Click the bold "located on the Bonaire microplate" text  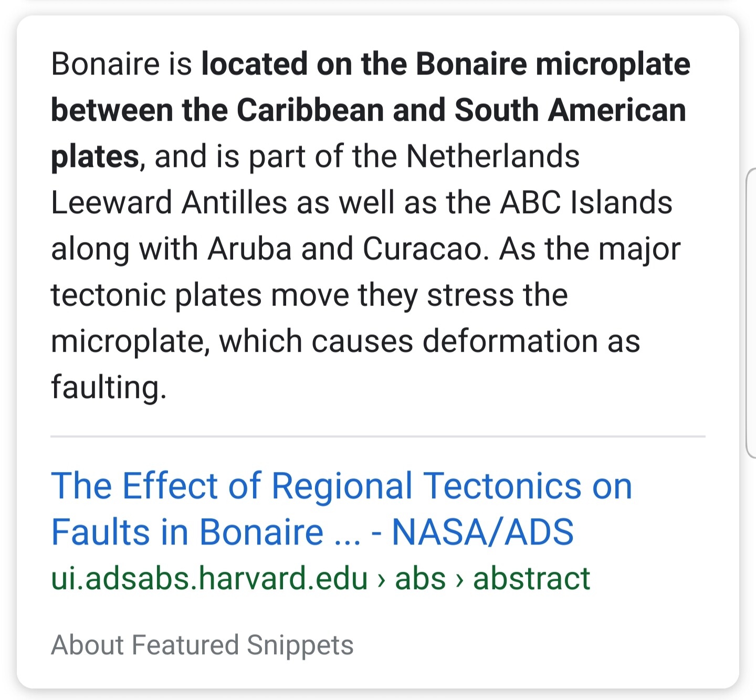446,64
